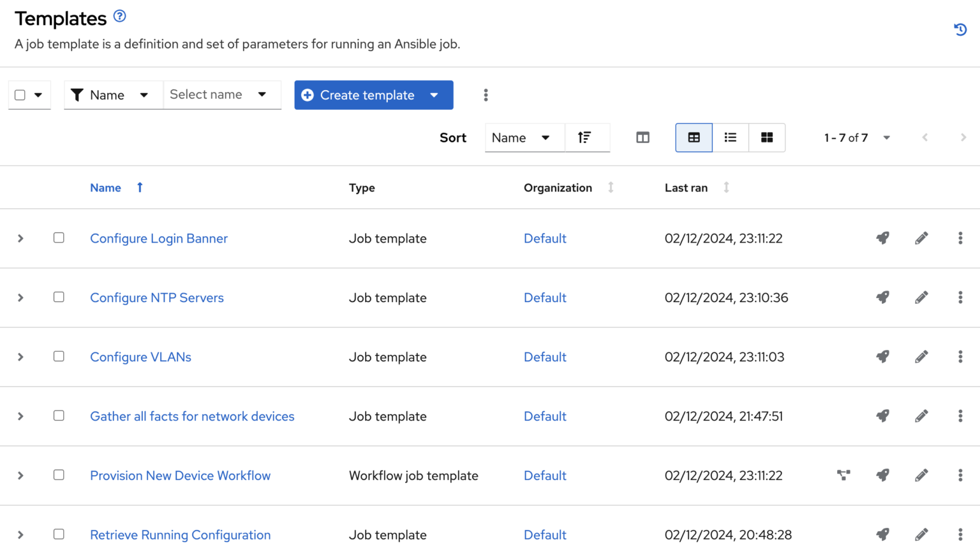Tick the Retrieve Running Configuration checkbox
This screenshot has height=558, width=980.
point(59,534)
